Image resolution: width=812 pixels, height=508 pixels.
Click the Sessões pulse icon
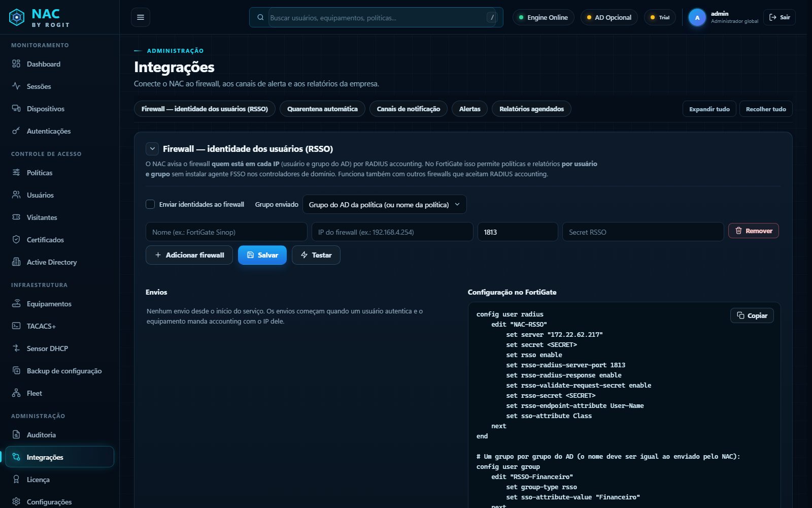pyautogui.click(x=16, y=86)
